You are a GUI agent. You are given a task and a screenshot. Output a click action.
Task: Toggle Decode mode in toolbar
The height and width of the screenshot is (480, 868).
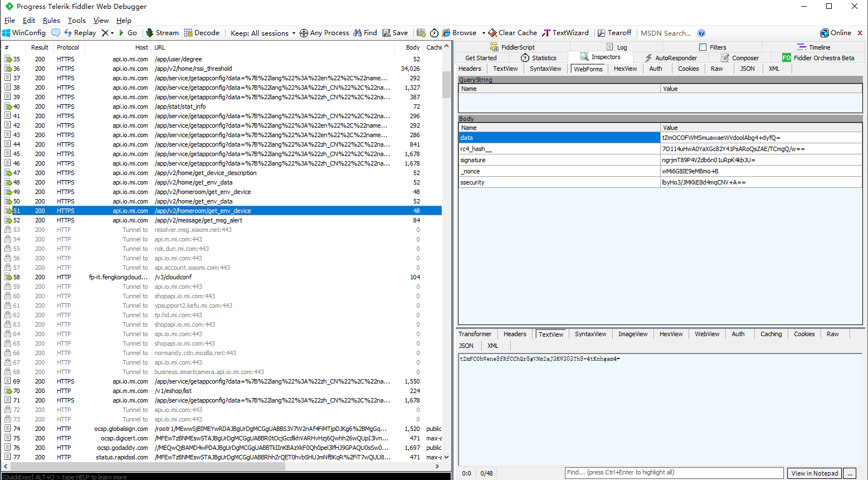click(x=202, y=33)
